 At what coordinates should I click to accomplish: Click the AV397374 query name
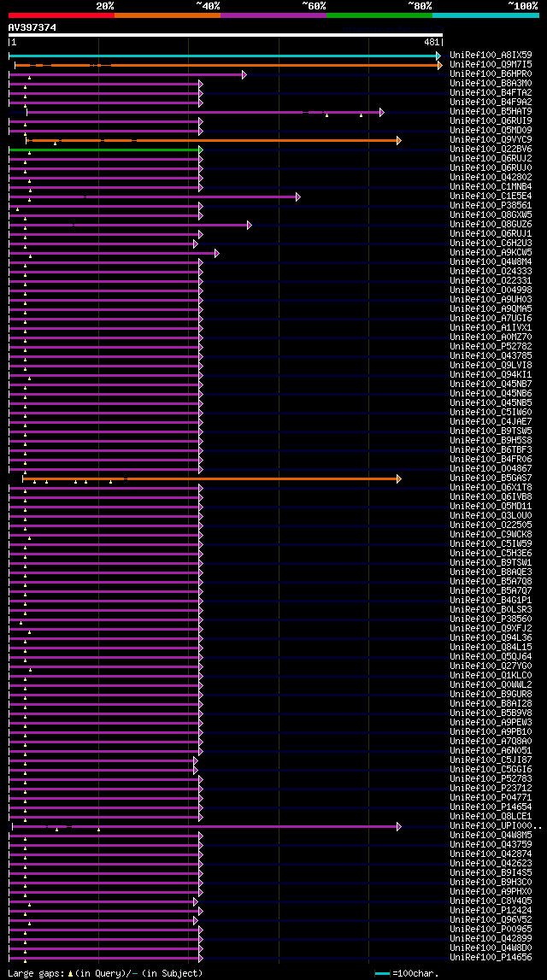(x=32, y=27)
